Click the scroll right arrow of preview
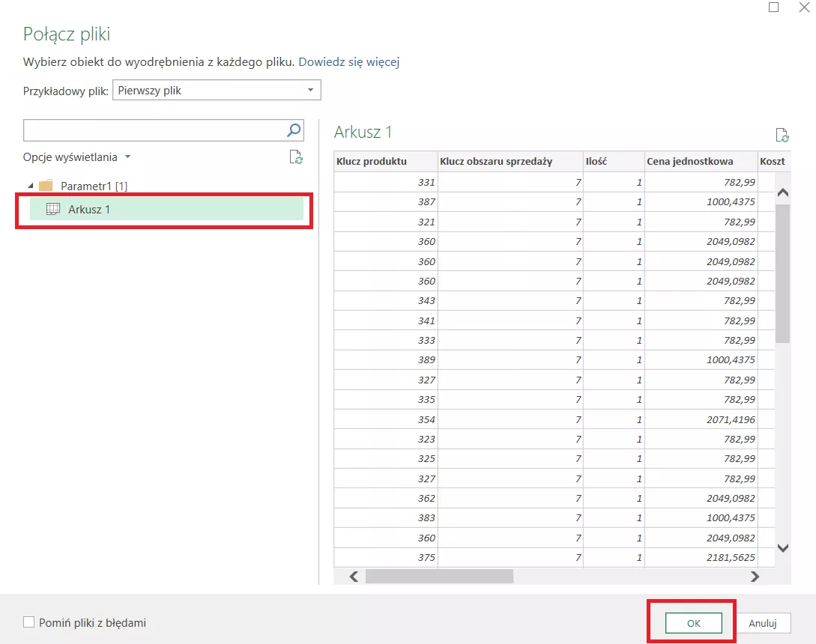Image resolution: width=816 pixels, height=644 pixels. [755, 577]
